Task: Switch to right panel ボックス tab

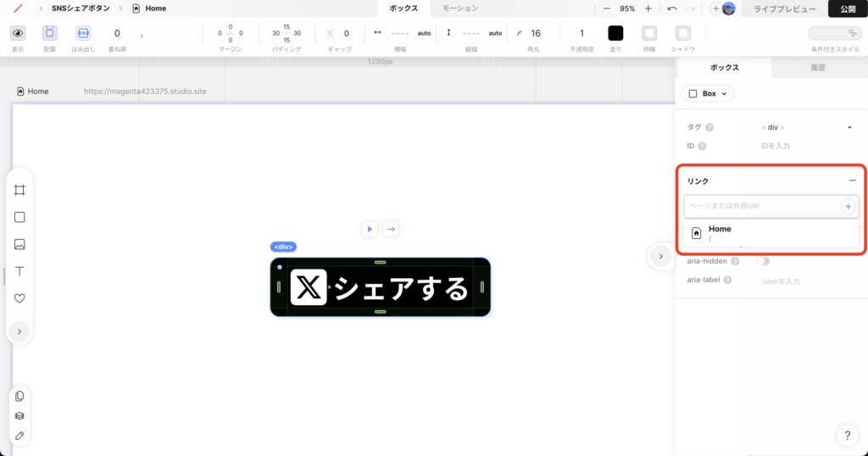Action: (725, 68)
